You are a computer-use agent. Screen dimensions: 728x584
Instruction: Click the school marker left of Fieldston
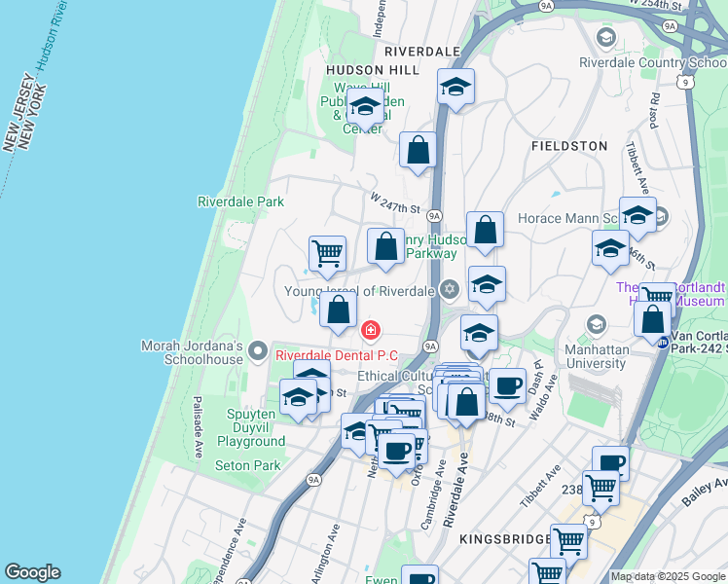pyautogui.click(x=455, y=88)
